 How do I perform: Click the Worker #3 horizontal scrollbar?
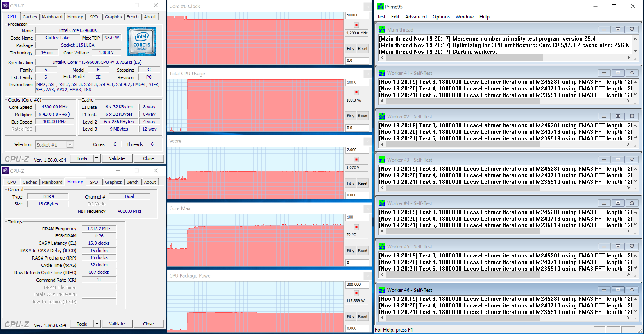coord(505,188)
